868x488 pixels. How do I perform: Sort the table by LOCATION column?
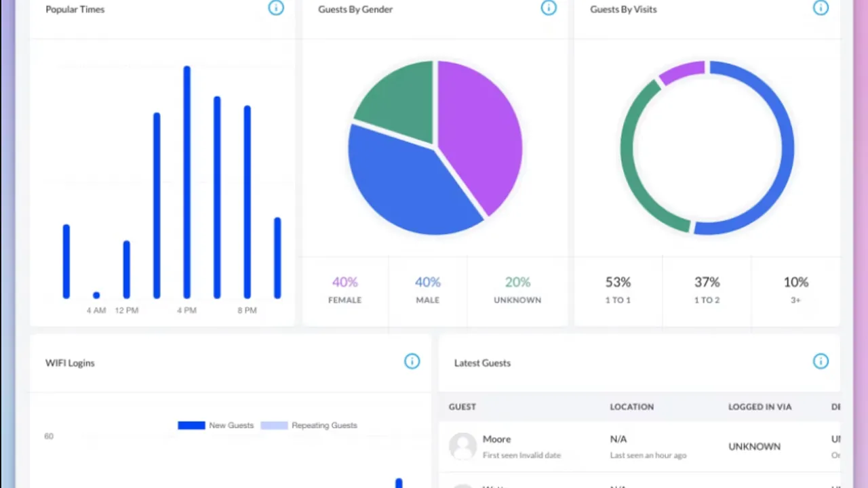(631, 407)
